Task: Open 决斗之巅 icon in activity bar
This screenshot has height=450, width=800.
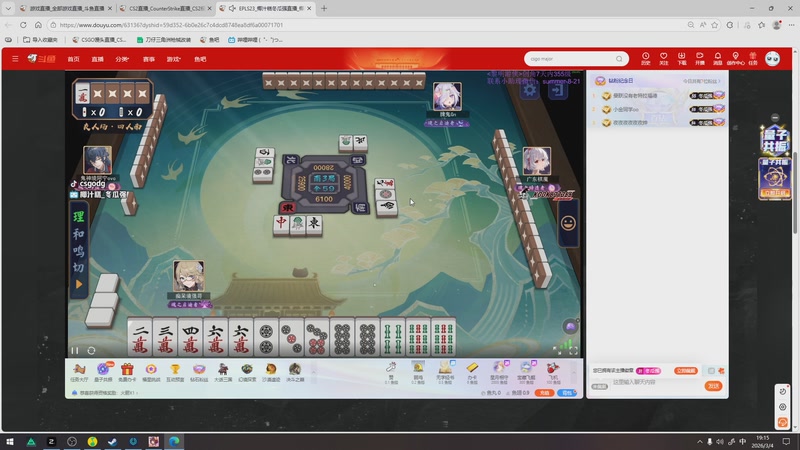Action: (294, 372)
